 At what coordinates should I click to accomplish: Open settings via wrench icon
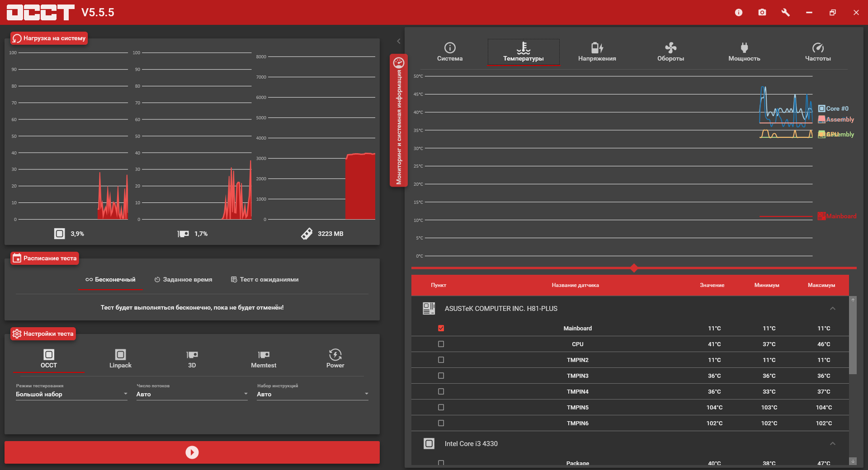point(786,13)
